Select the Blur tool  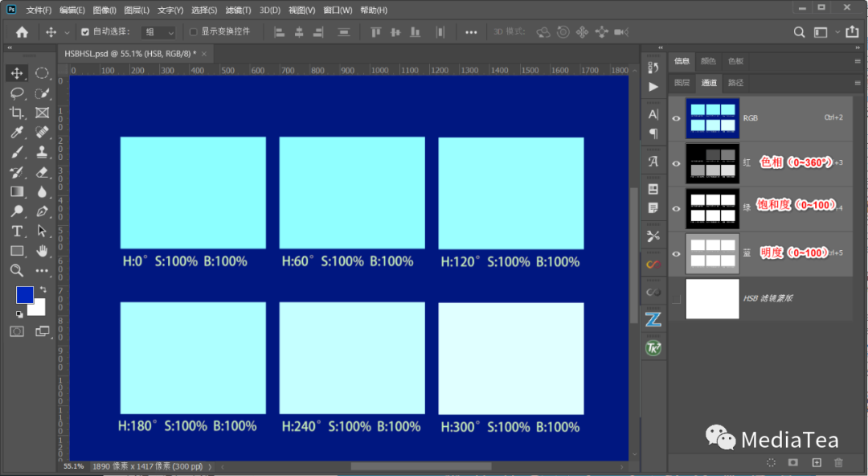(42, 191)
